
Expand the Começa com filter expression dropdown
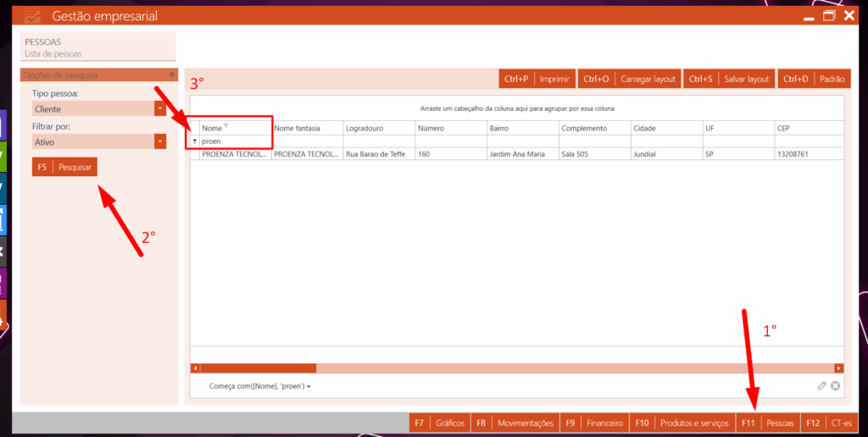[309, 387]
